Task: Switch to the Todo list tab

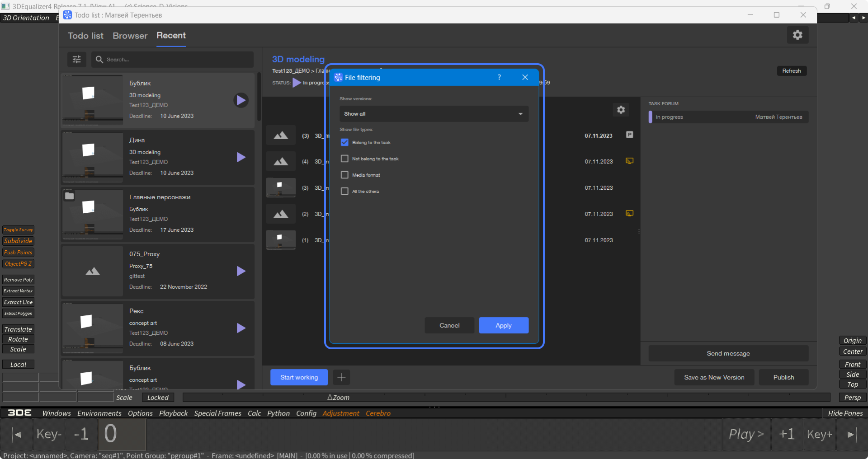Action: (85, 36)
